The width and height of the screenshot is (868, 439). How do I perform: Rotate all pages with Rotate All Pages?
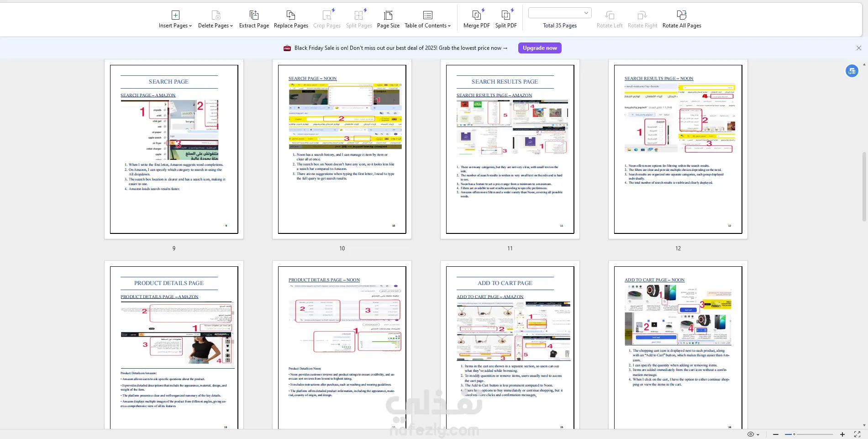coord(682,20)
